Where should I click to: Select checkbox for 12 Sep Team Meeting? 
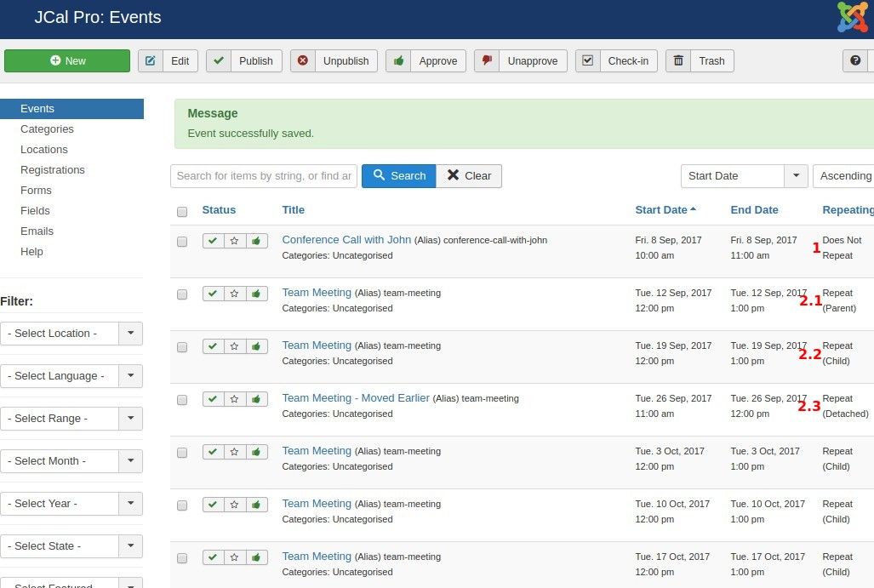coord(182,294)
